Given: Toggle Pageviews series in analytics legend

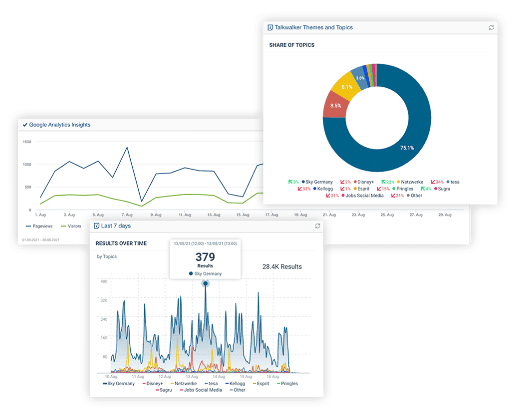Looking at the screenshot, I should (39, 226).
